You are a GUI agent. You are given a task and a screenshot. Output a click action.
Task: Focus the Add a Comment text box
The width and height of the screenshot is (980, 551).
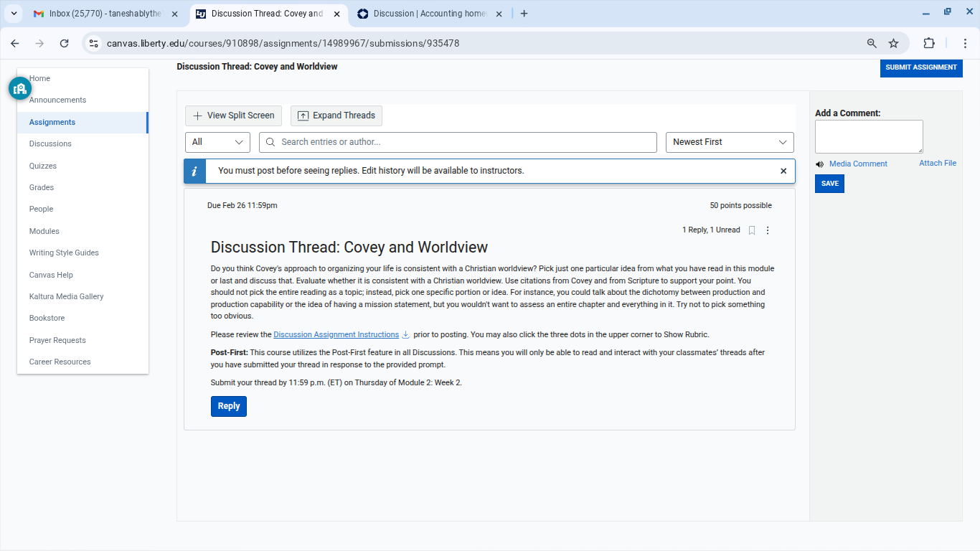(x=869, y=136)
